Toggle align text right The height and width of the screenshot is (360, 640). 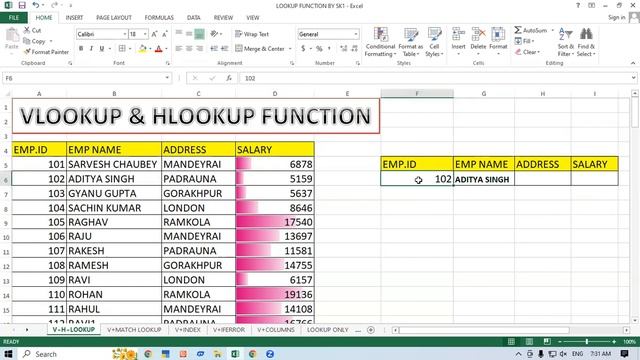(199, 49)
